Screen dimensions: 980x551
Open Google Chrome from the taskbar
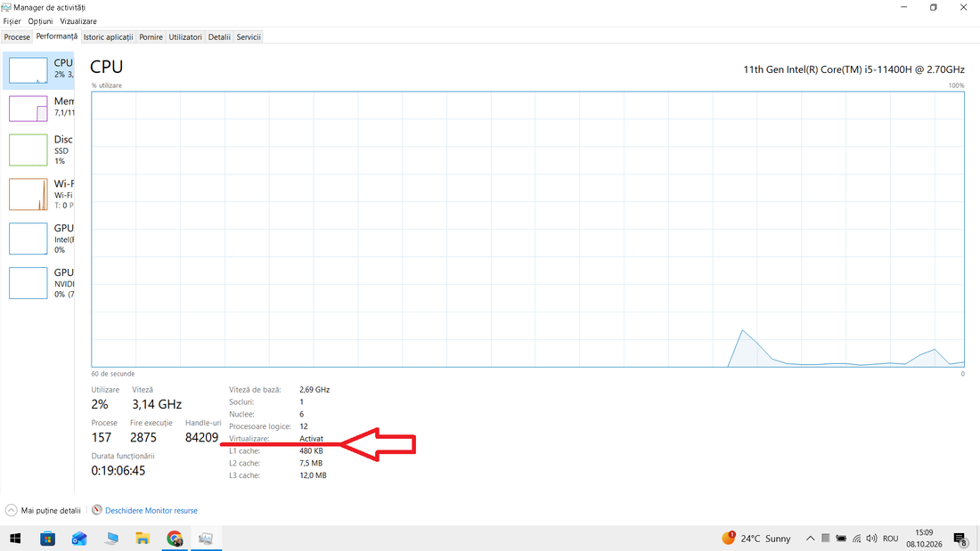click(x=175, y=539)
